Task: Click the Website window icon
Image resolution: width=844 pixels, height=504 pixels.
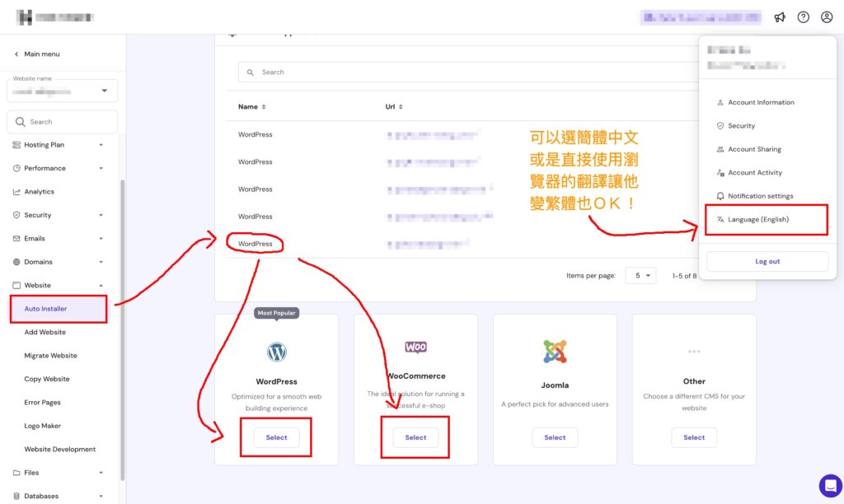Action: pyautogui.click(x=16, y=285)
